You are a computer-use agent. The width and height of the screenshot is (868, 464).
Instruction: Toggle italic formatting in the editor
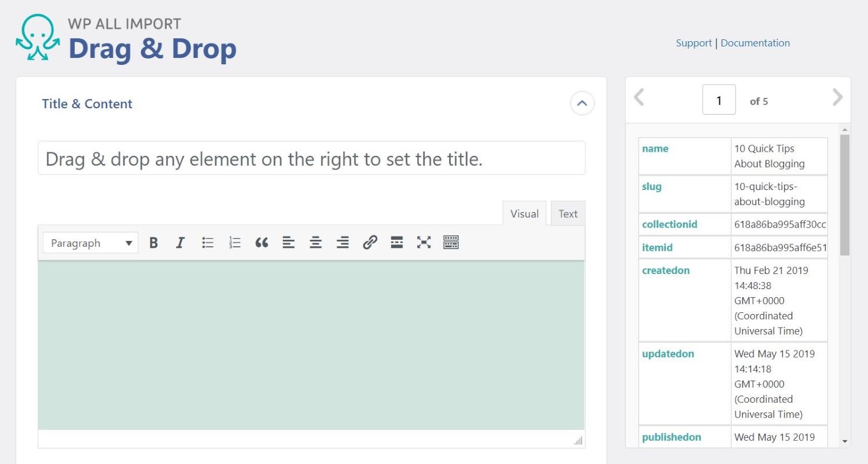180,243
